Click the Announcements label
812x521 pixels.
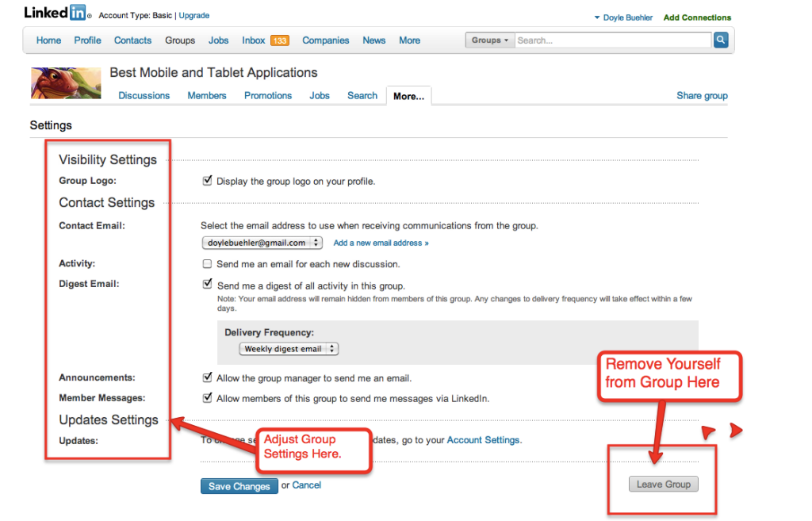97,377
